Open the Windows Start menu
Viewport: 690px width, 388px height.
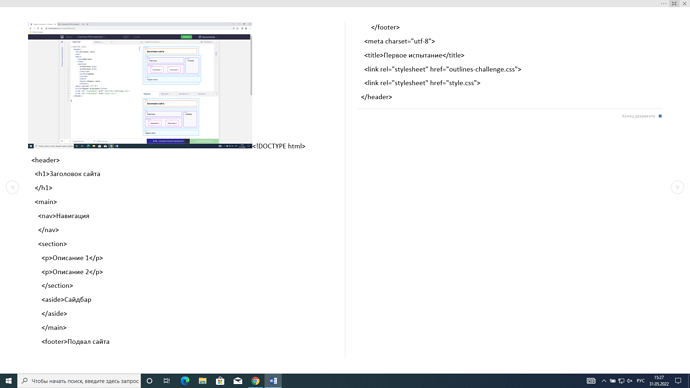pos(8,381)
